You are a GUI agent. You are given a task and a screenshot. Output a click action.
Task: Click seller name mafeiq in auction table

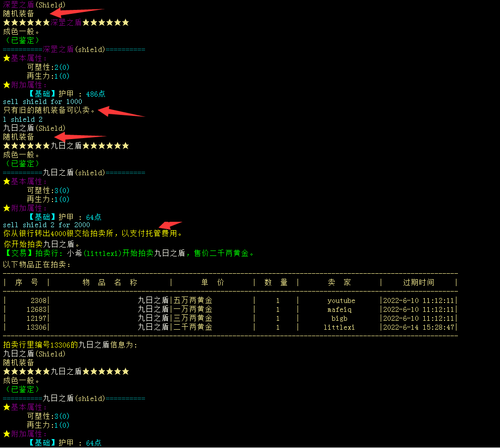point(339,309)
